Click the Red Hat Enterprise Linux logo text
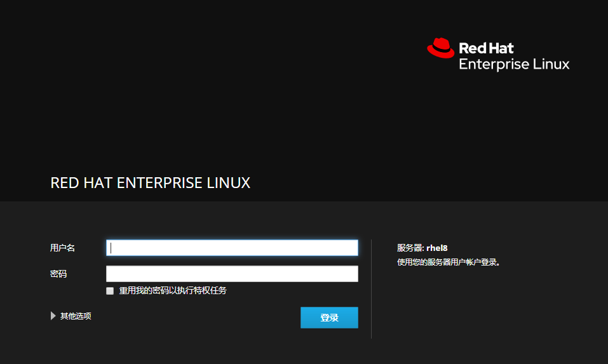The height and width of the screenshot is (364, 608). click(514, 56)
